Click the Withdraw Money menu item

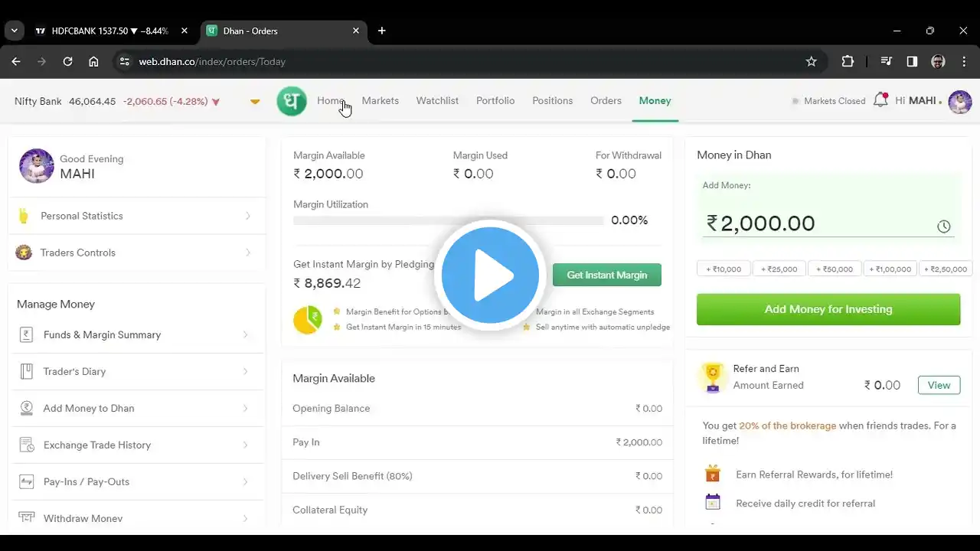pyautogui.click(x=136, y=518)
